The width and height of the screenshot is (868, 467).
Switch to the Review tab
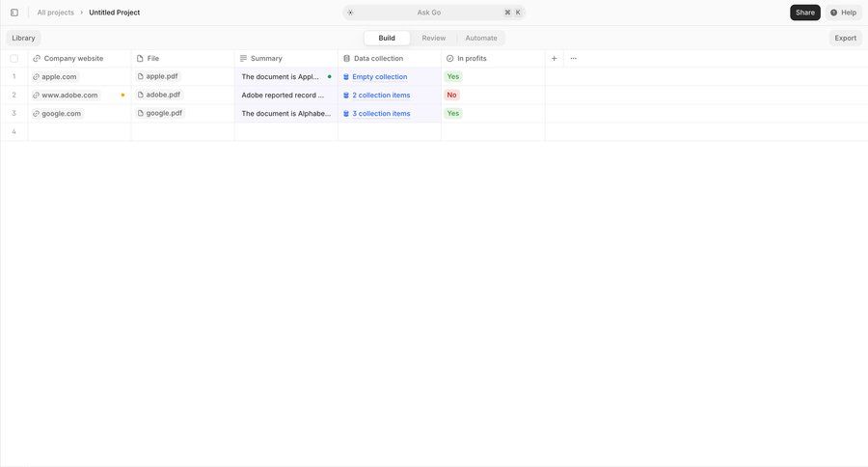(434, 38)
